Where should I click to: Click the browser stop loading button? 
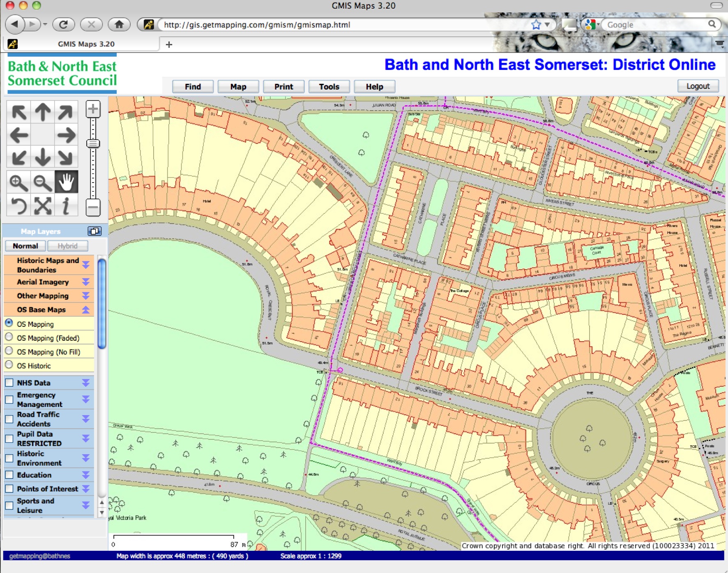91,25
